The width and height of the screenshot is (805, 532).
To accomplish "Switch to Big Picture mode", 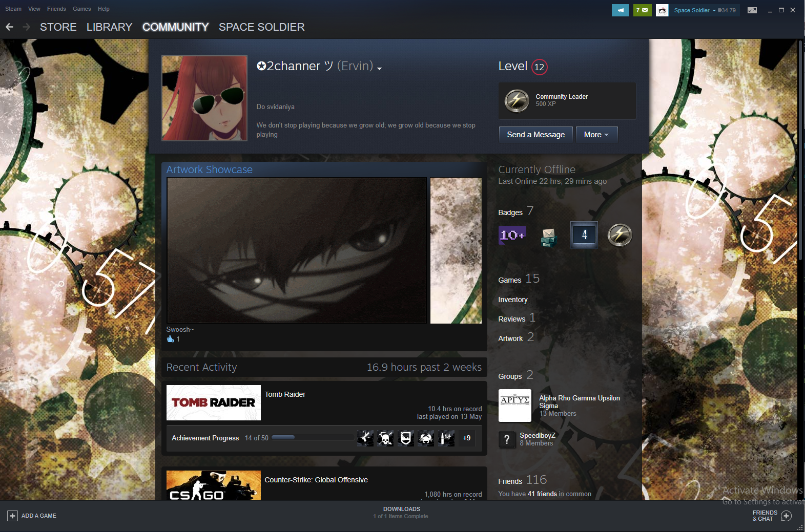I will coord(752,10).
